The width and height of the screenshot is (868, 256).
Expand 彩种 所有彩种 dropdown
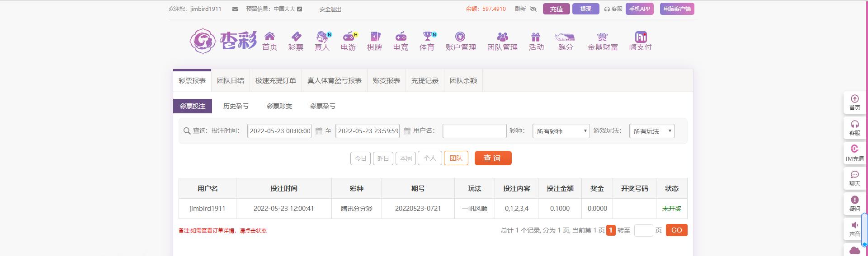click(561, 131)
